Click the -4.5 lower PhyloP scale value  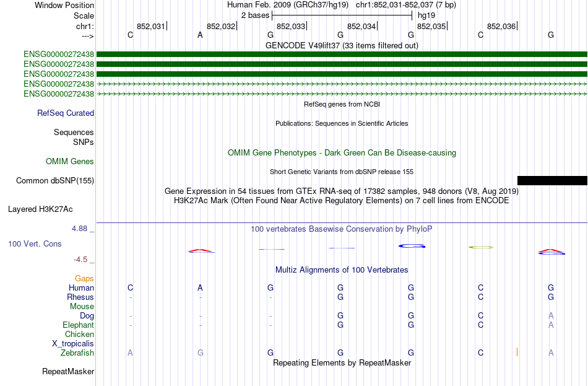(x=80, y=260)
